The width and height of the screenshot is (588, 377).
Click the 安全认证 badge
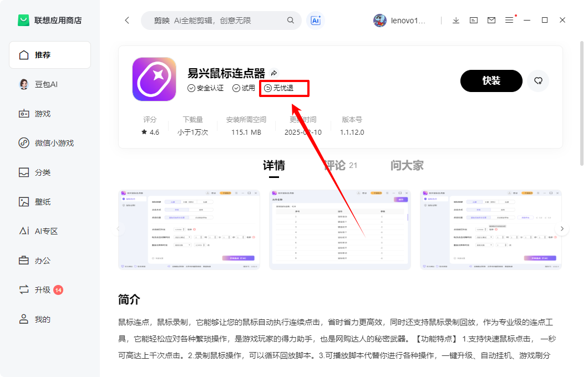[x=205, y=88]
